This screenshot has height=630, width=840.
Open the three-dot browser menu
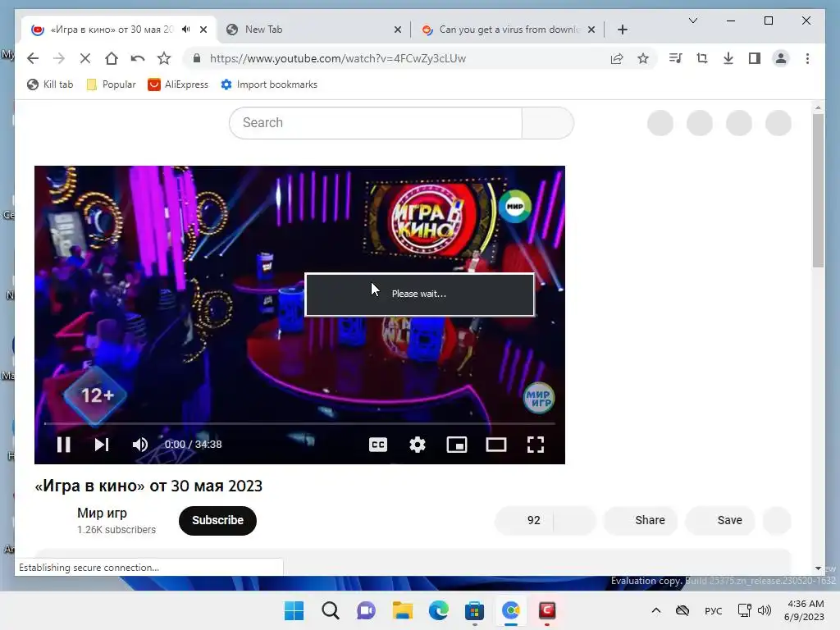807,58
